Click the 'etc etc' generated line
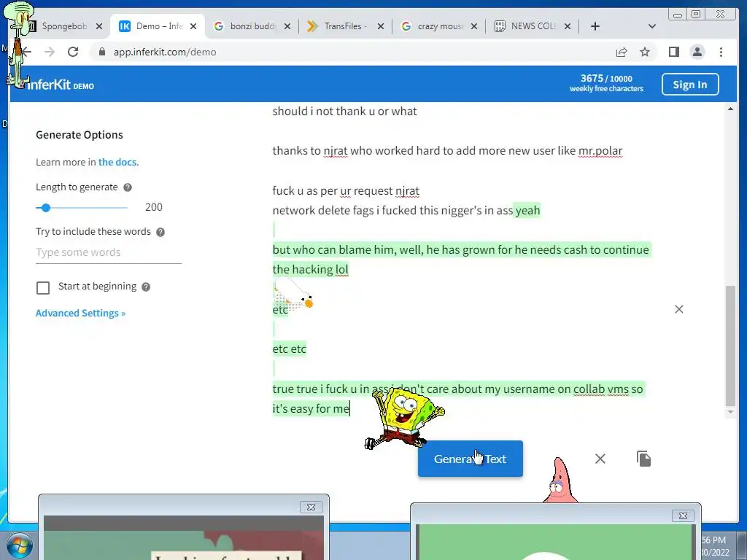This screenshot has height=560, width=747. pyautogui.click(x=289, y=349)
